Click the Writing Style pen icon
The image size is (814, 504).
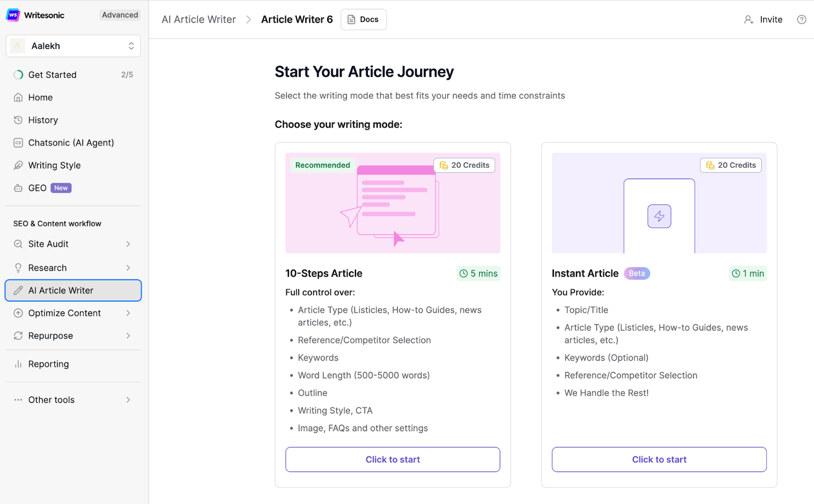(18, 165)
